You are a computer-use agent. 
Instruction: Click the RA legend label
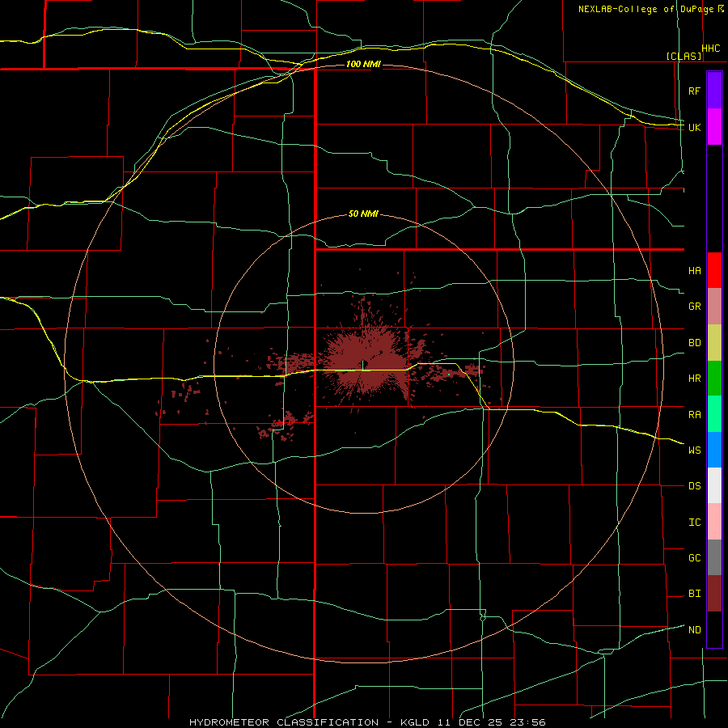694,415
